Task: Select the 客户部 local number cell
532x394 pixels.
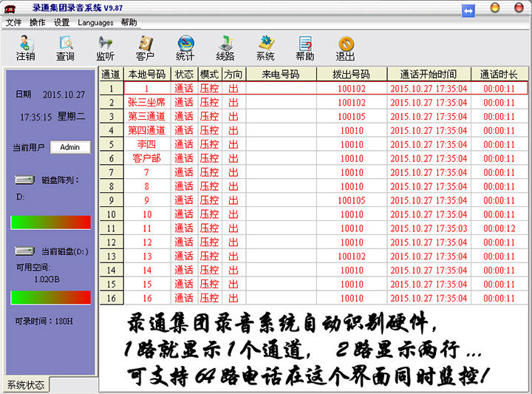Action: pyautogui.click(x=147, y=158)
